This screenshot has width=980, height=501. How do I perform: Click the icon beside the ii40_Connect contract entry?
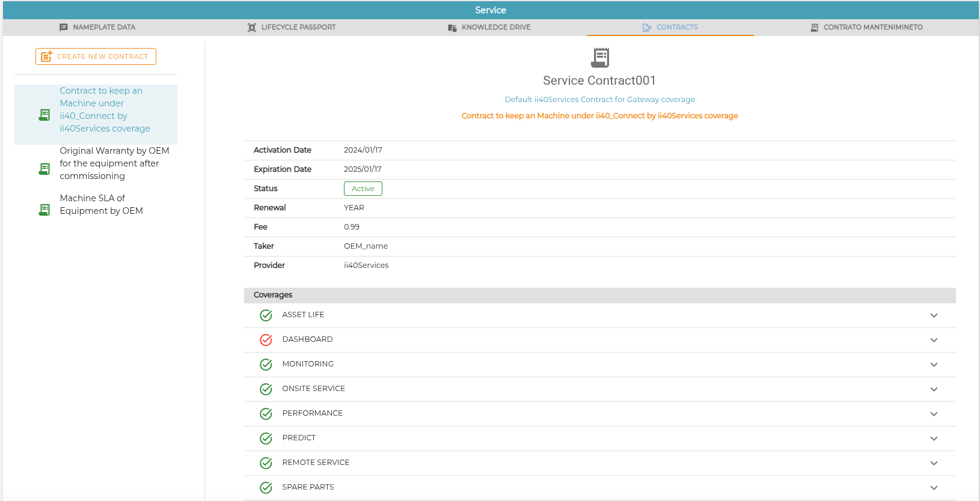44,115
